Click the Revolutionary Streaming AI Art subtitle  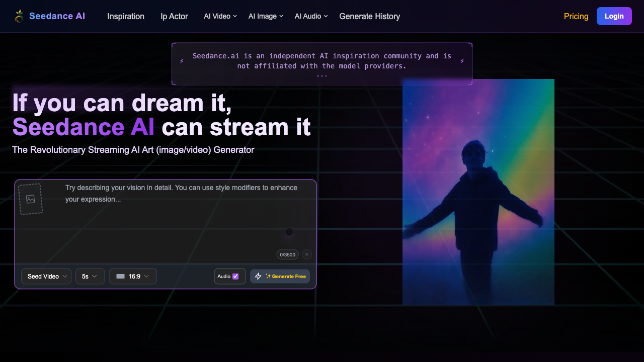click(133, 150)
